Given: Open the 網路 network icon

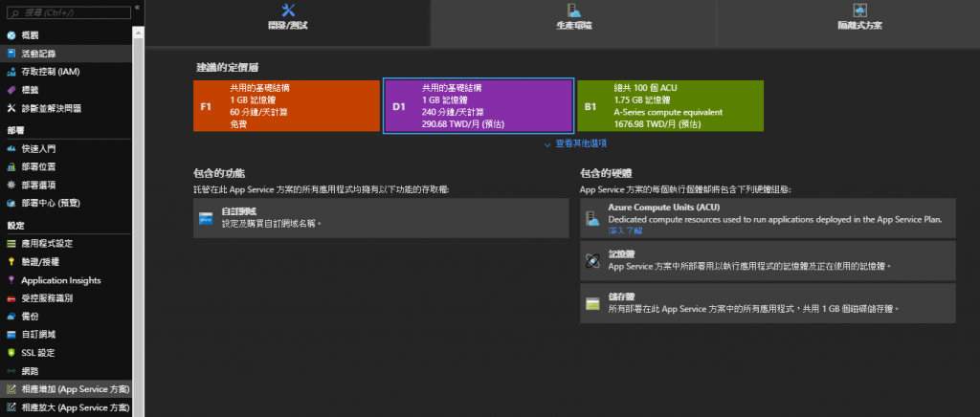Looking at the screenshot, I should pyautogui.click(x=11, y=371).
